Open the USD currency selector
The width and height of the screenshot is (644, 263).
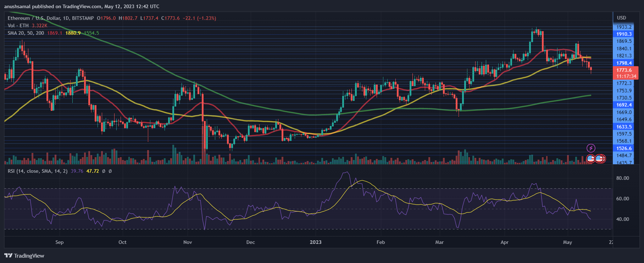tap(621, 18)
